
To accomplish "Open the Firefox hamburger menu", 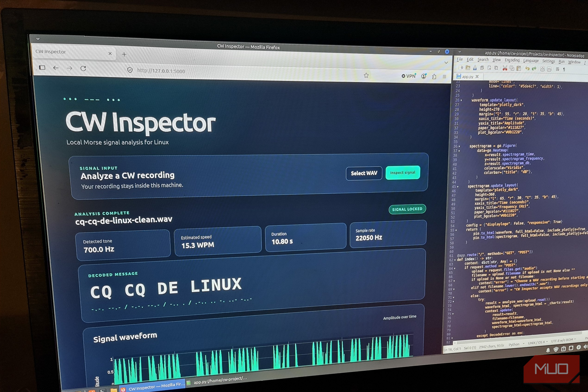I will click(444, 77).
